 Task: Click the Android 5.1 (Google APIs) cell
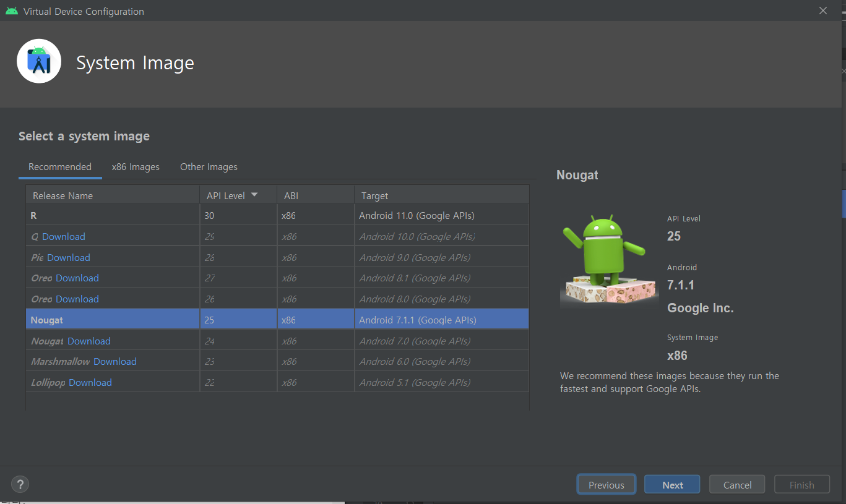tap(442, 382)
